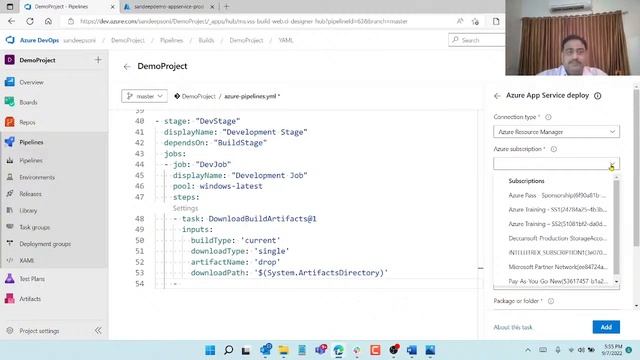
Task: Open File Explorer from taskbar
Action: pyautogui.click(x=283, y=350)
